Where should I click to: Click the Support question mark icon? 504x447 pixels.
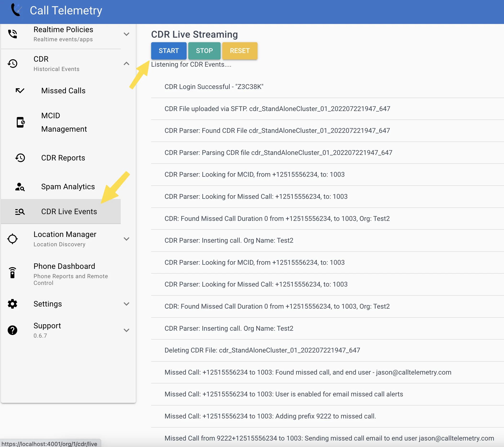click(x=12, y=330)
